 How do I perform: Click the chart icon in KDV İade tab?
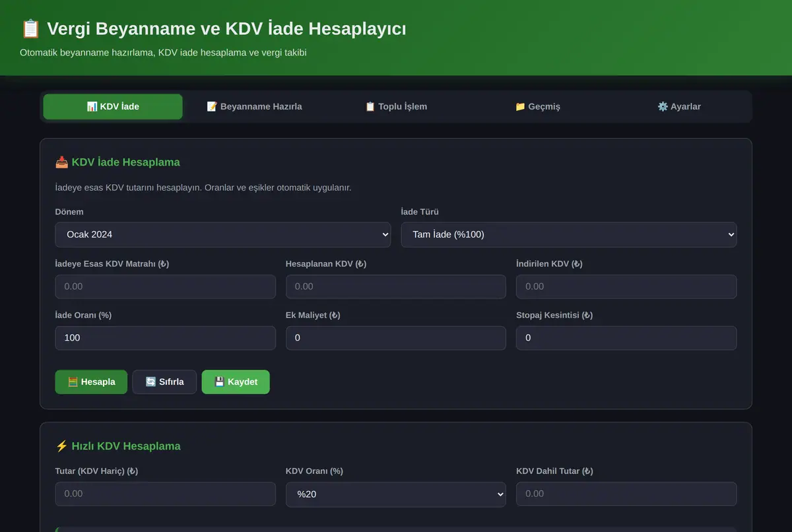pos(92,106)
